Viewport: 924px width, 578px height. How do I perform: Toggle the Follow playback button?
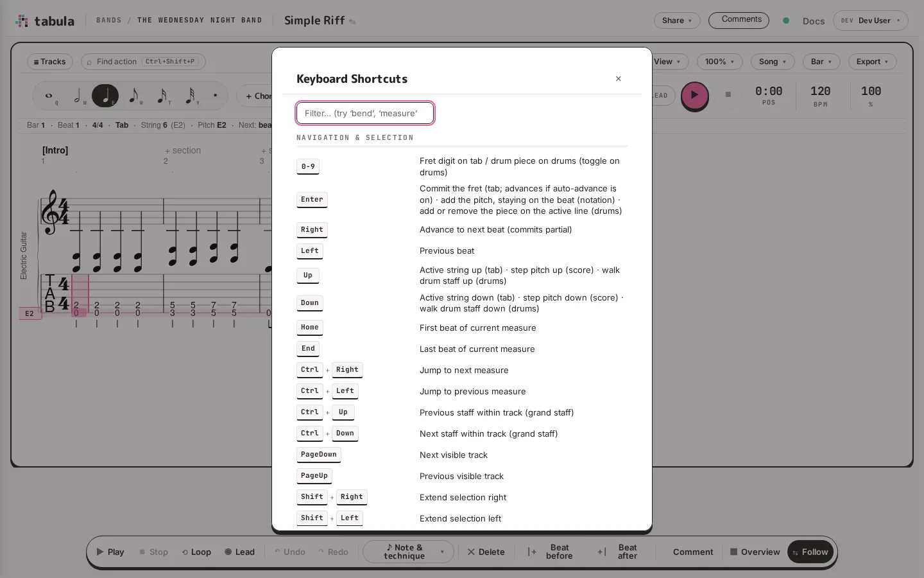810,552
